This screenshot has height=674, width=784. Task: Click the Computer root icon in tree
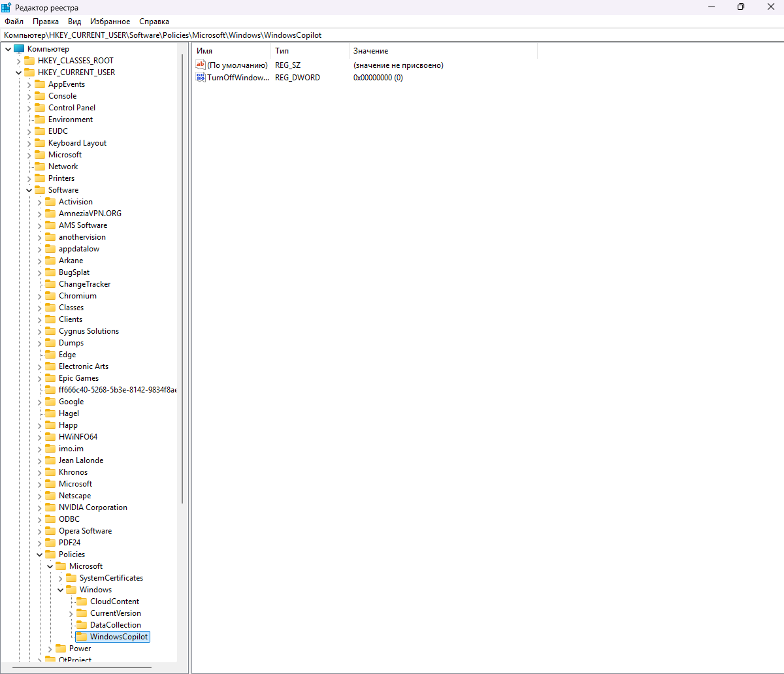click(x=19, y=49)
